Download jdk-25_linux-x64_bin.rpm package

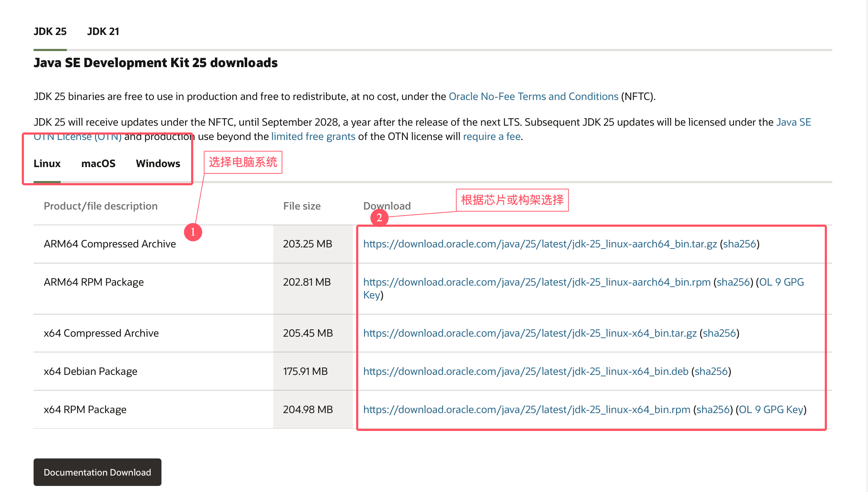[527, 410]
